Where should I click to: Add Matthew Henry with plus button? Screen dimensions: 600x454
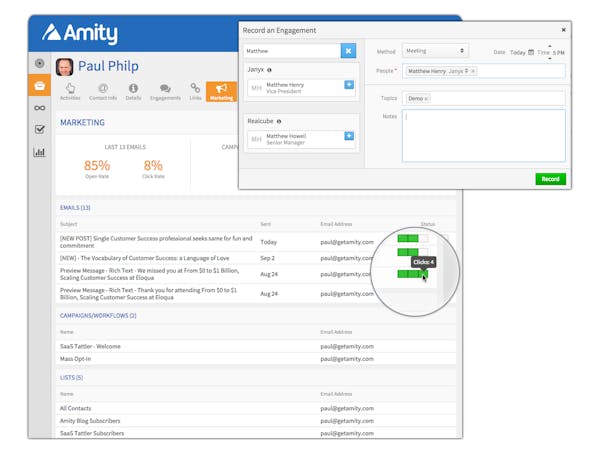coord(349,85)
